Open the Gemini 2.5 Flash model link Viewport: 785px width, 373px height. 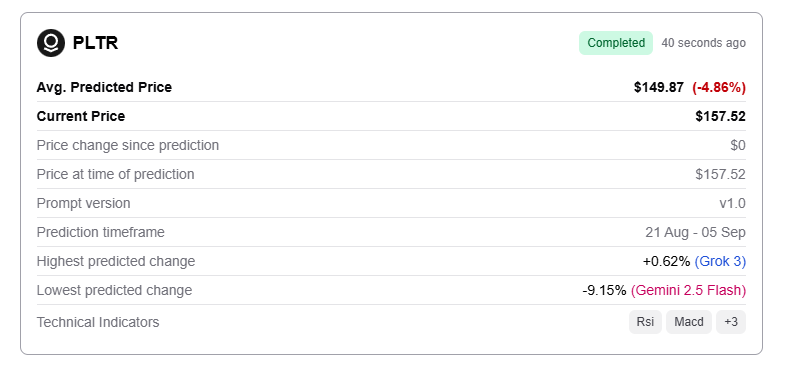tap(688, 290)
